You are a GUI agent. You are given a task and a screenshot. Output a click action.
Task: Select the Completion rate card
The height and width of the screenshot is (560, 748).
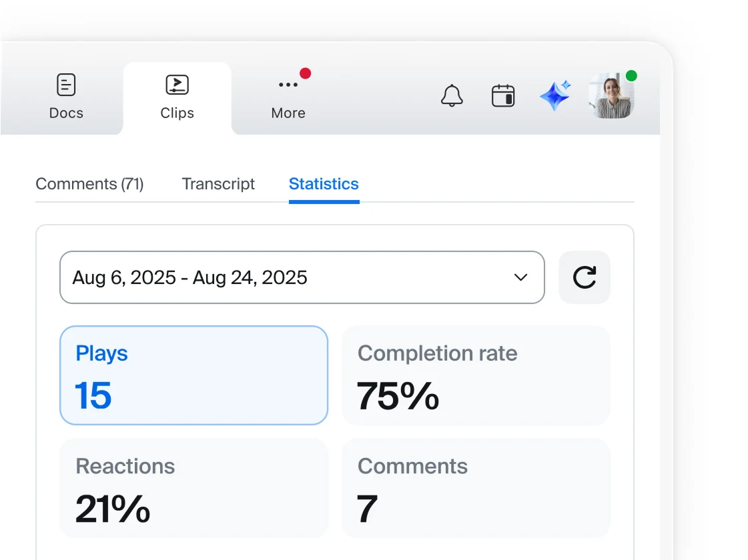click(x=476, y=375)
